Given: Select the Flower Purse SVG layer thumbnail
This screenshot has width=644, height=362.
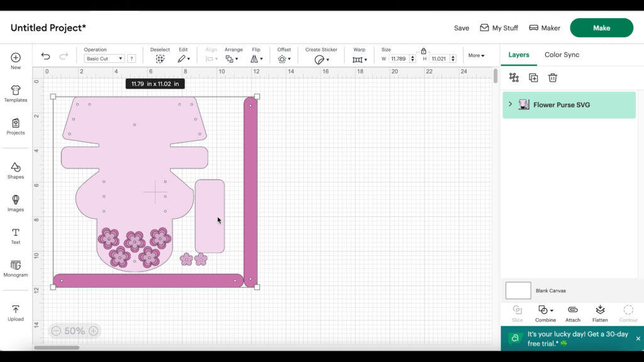Looking at the screenshot, I should (x=524, y=105).
